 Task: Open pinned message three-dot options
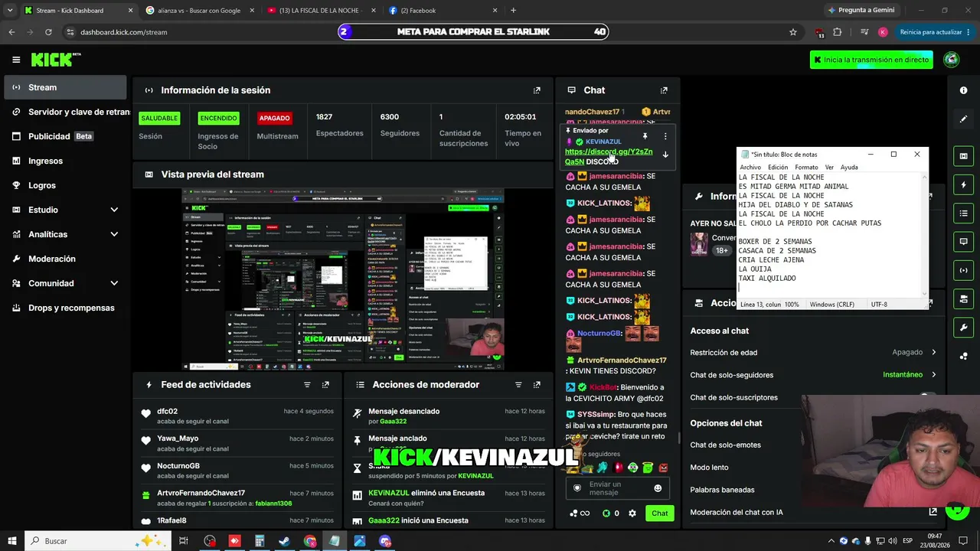(x=665, y=136)
